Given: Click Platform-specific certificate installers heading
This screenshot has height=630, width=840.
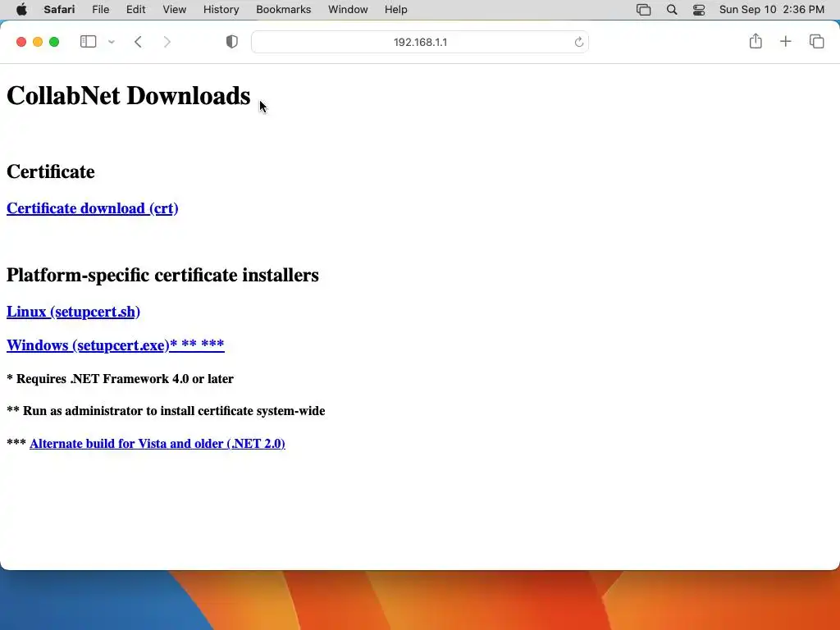Looking at the screenshot, I should coord(162,275).
